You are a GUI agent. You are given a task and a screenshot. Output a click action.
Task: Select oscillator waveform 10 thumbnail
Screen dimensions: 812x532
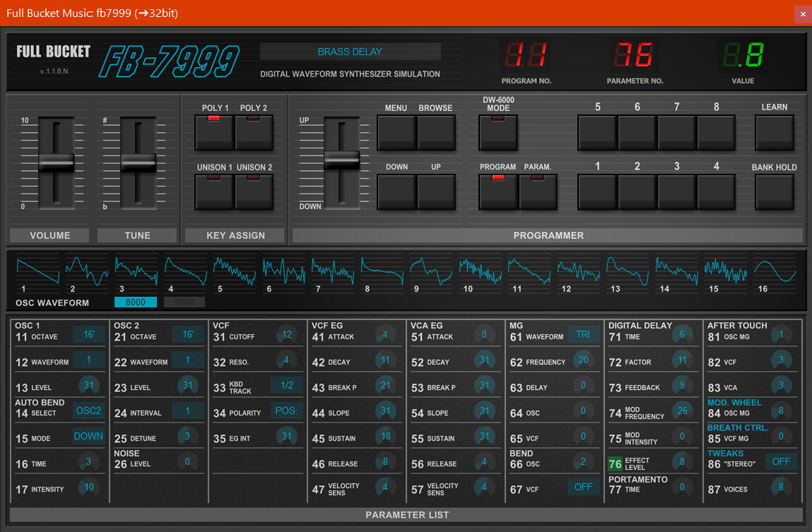[481, 272]
